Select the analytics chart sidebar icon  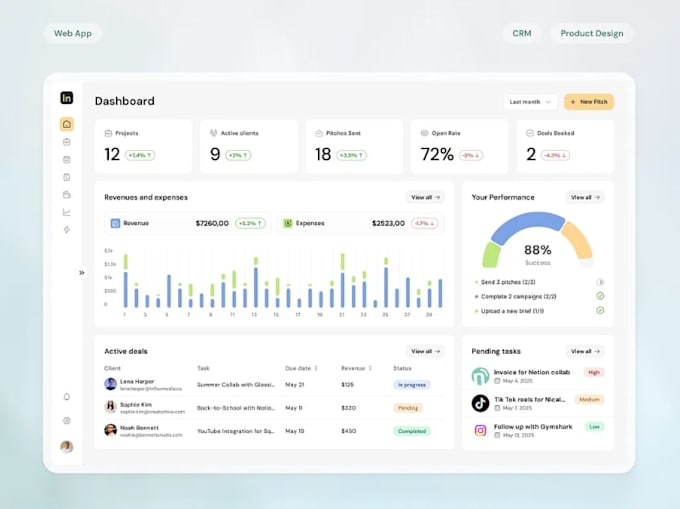[x=66, y=212]
